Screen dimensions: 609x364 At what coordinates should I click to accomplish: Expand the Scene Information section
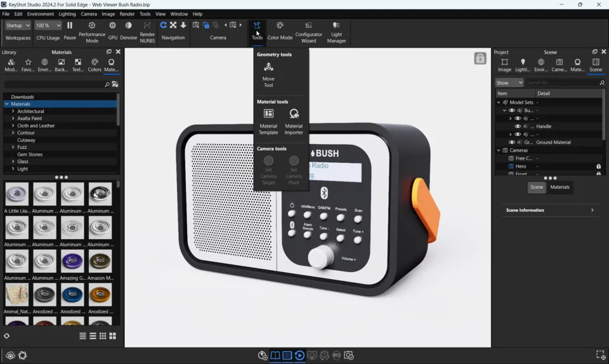(549, 211)
